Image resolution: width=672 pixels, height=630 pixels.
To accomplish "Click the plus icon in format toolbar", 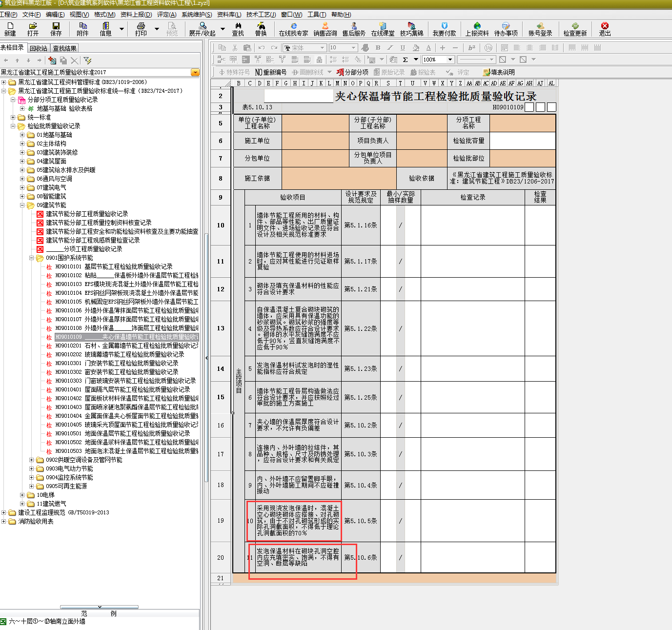I will (x=443, y=48).
